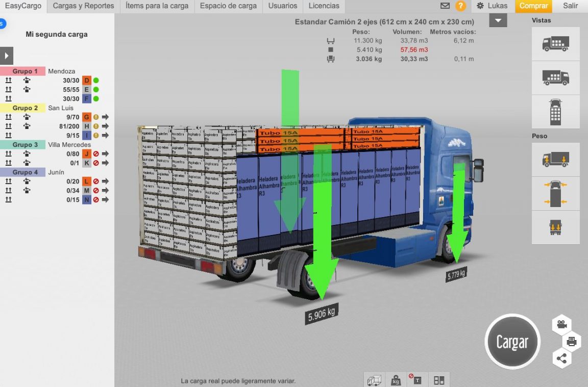Image resolution: width=588 pixels, height=387 pixels.
Task: Click the share hexagon icon
Action: tap(561, 359)
